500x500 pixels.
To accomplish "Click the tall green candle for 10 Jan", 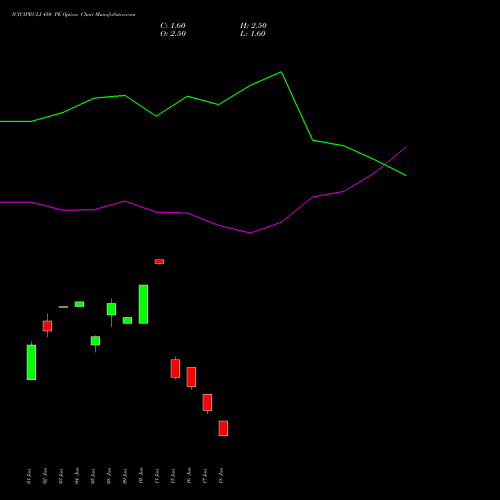I will pos(143,304).
